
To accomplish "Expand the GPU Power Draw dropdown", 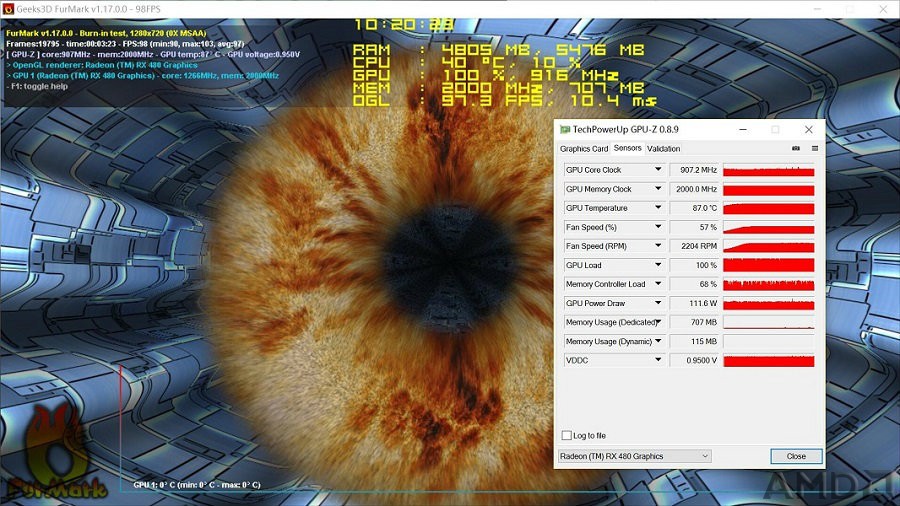I will click(658, 303).
